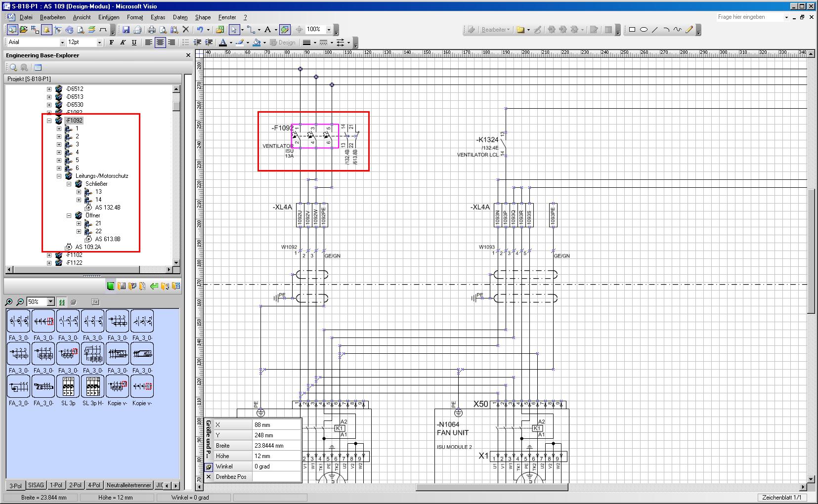Select the Connector tool
Image resolution: width=818 pixels, height=504 pixels.
tap(252, 30)
